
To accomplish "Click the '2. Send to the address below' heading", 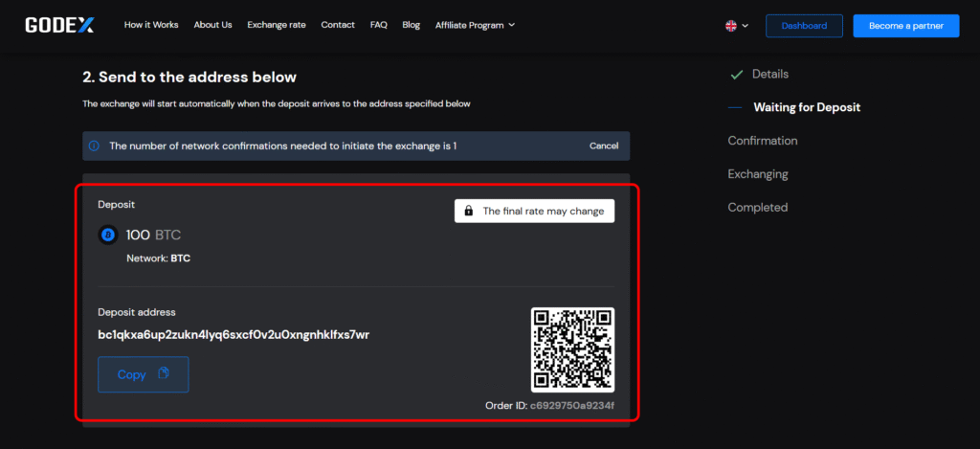I will click(189, 78).
